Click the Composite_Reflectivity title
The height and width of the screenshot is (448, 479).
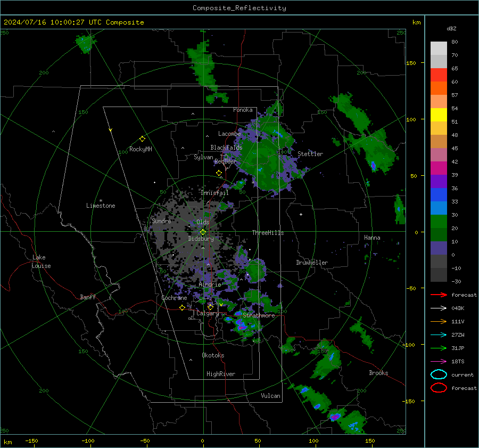coord(239,8)
